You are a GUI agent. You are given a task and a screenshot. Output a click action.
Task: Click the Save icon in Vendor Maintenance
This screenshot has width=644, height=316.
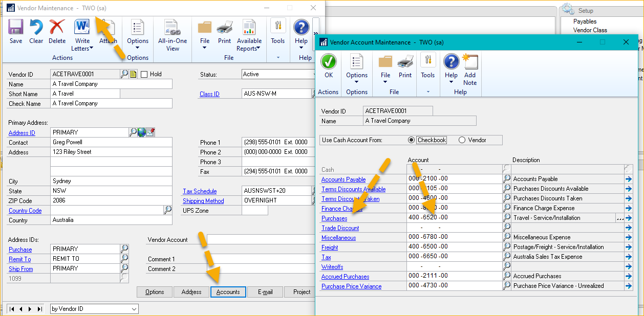pyautogui.click(x=16, y=31)
